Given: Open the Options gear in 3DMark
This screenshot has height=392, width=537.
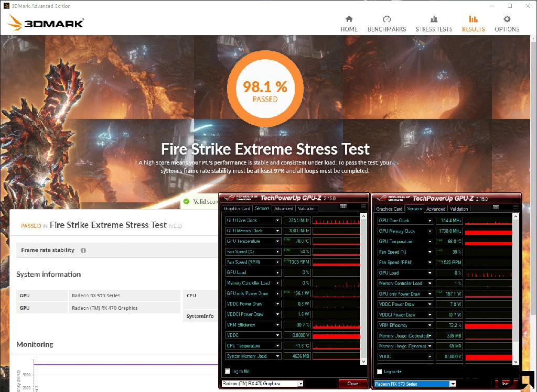Looking at the screenshot, I should tap(507, 24).
